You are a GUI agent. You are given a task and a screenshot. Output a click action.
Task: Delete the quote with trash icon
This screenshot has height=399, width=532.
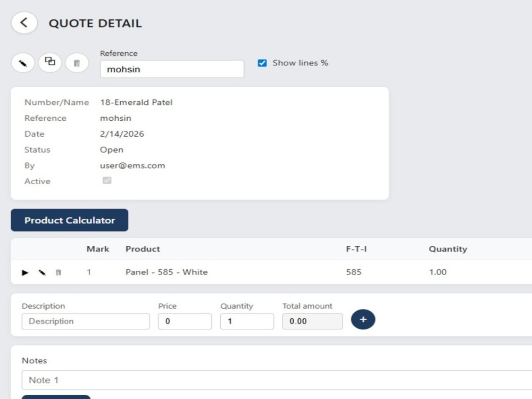77,63
